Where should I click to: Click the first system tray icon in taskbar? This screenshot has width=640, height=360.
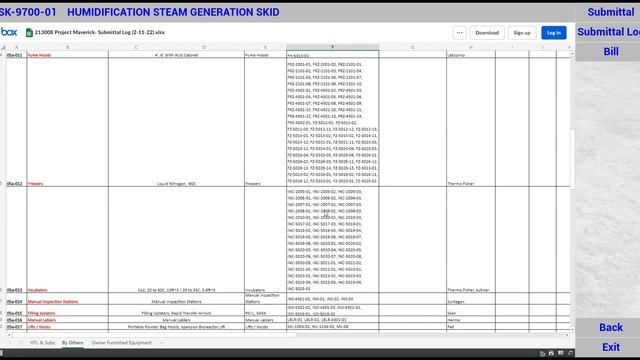tap(542, 353)
